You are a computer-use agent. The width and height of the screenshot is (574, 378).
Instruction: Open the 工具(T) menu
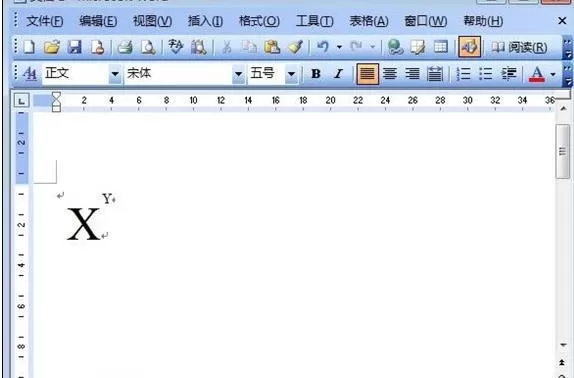click(314, 21)
